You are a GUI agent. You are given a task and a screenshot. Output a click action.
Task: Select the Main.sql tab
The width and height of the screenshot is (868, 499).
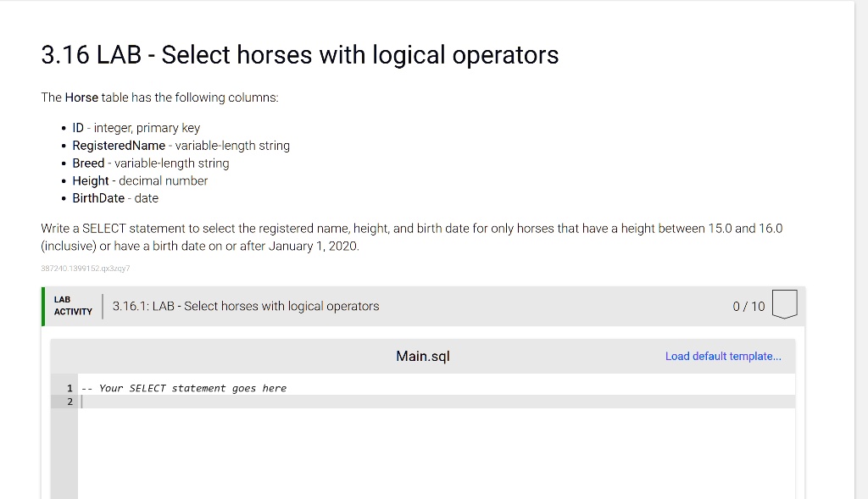422,356
